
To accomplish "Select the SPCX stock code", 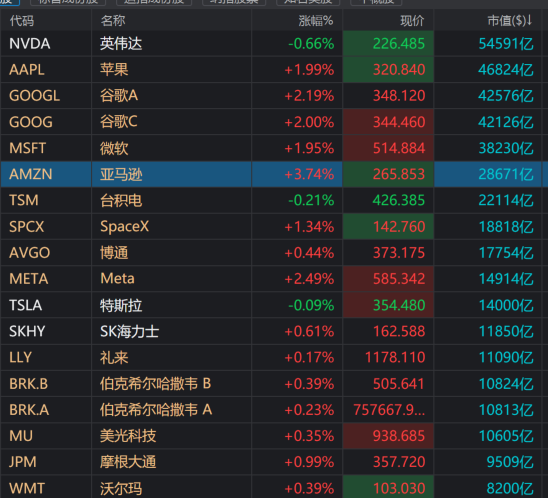I will pos(27,226).
